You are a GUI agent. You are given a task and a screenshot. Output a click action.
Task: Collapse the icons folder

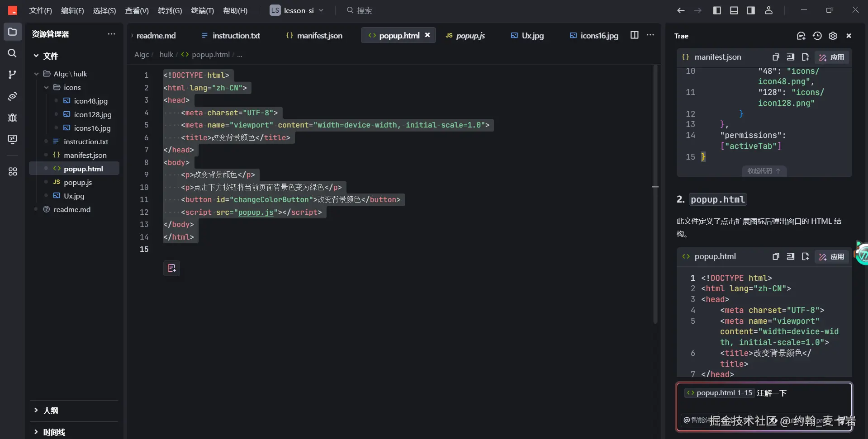coord(46,87)
